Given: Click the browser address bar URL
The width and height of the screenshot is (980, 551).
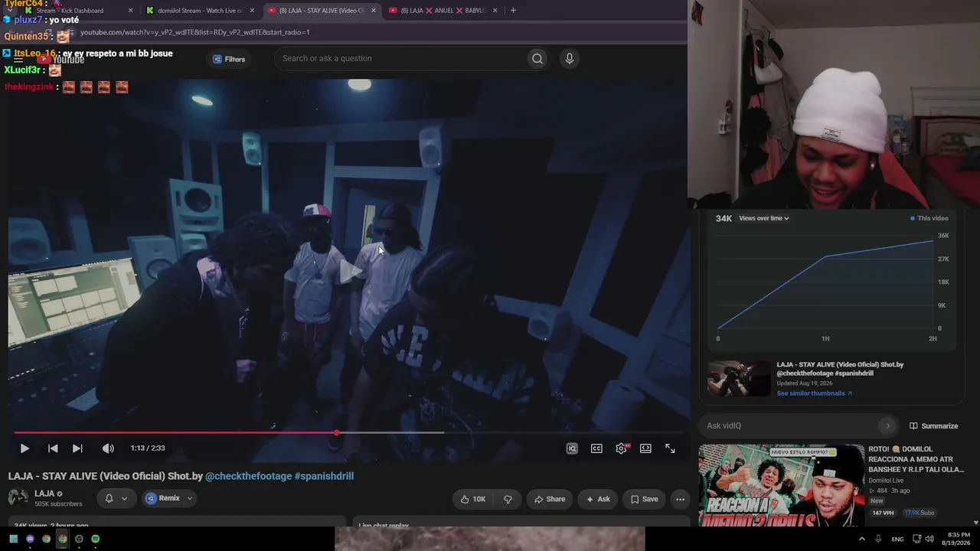Looking at the screenshot, I should [194, 32].
